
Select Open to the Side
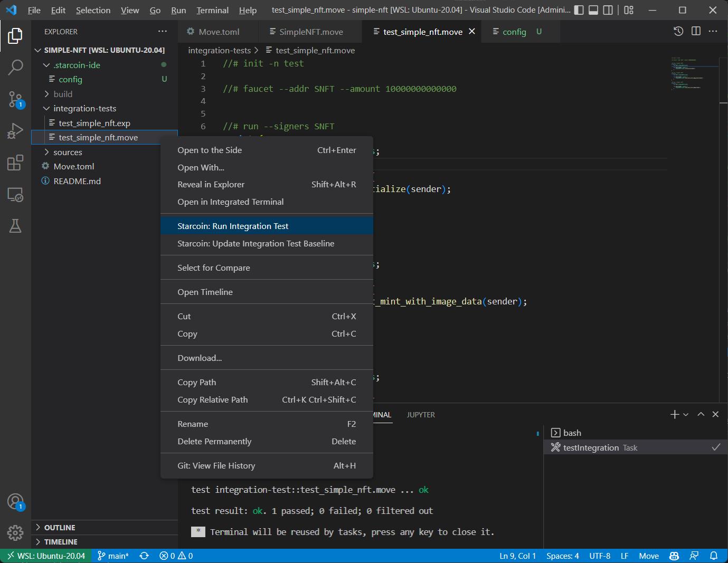click(x=267, y=150)
